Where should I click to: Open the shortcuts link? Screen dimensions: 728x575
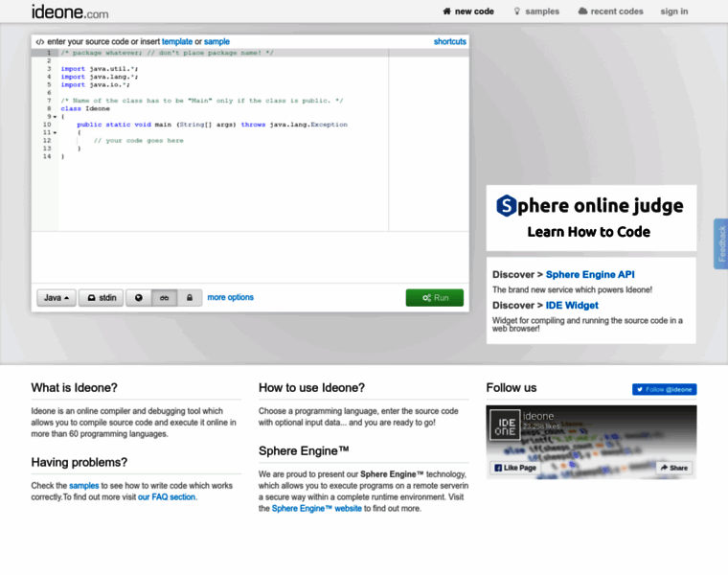[449, 41]
